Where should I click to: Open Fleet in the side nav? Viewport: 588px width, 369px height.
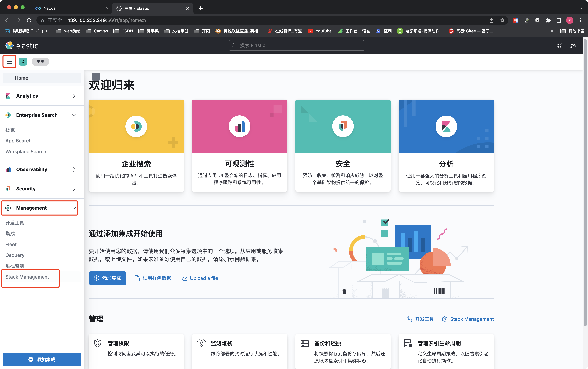[11, 244]
